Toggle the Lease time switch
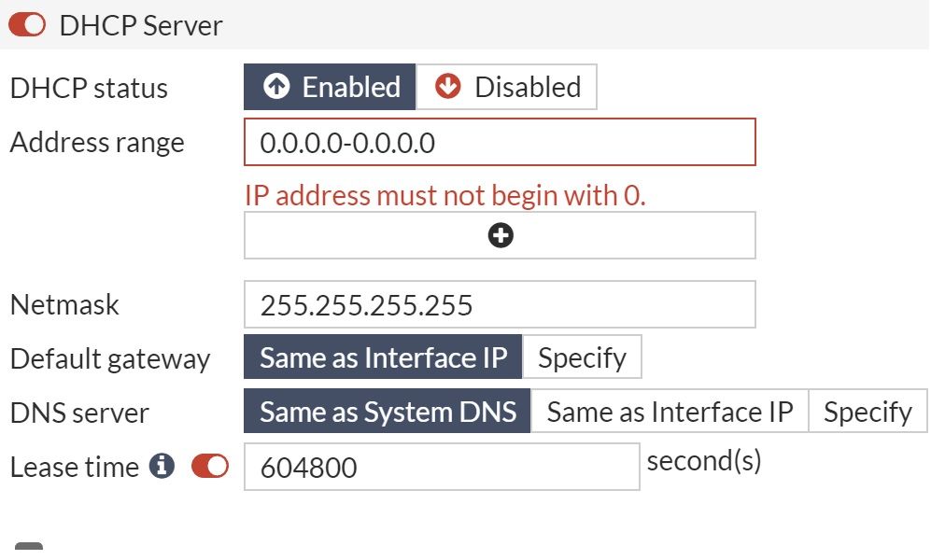The image size is (931, 560). pos(210,467)
